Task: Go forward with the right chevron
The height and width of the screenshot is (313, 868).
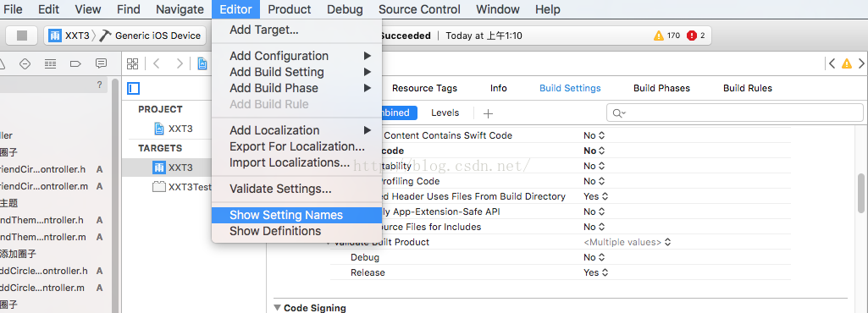Action: 180,63
